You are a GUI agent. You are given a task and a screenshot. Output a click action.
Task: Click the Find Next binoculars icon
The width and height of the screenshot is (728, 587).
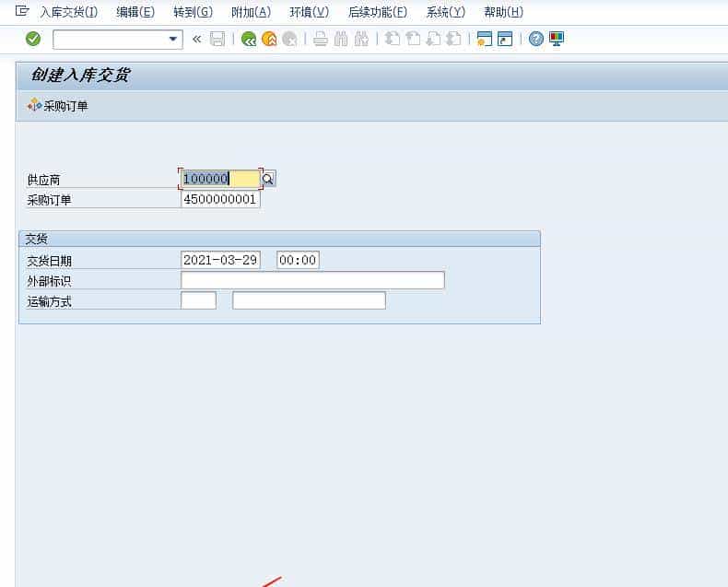(x=361, y=39)
